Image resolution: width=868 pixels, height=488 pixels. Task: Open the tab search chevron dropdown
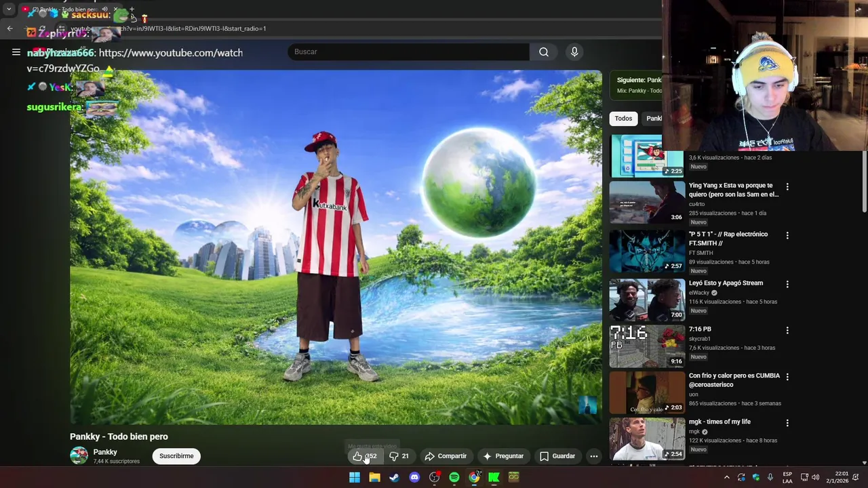9,9
